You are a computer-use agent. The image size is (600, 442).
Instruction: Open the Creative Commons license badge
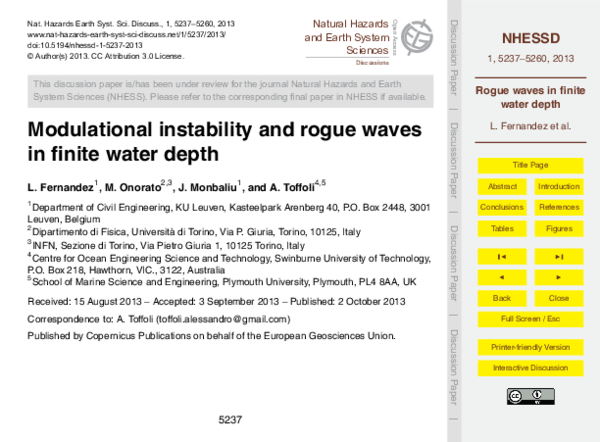click(530, 396)
